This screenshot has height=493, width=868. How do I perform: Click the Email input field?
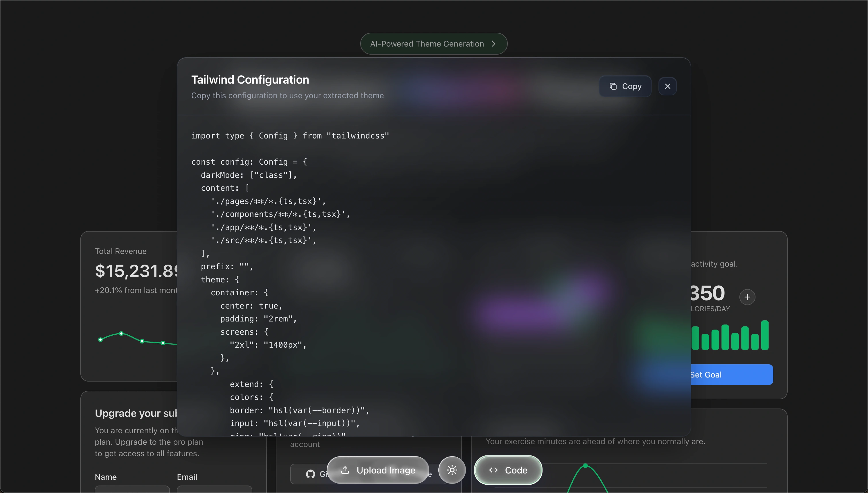coord(214,489)
